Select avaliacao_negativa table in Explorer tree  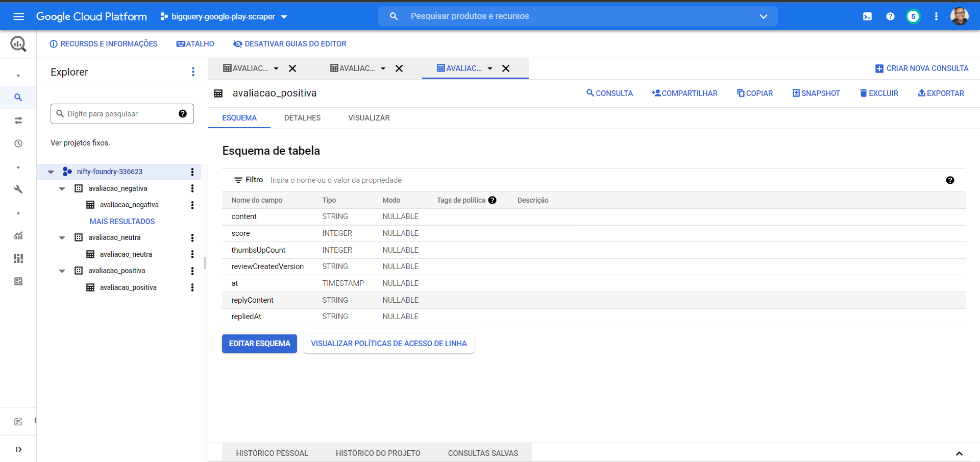[x=129, y=205]
